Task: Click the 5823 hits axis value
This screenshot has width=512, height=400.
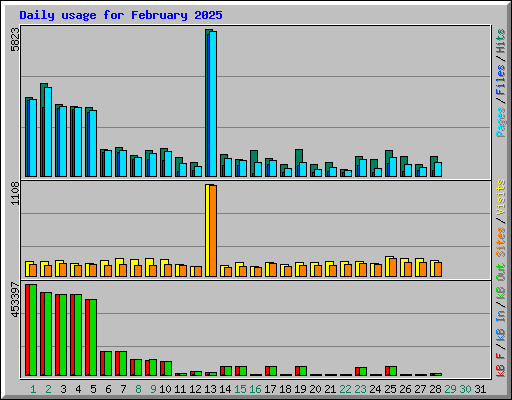Action: [x=15, y=40]
